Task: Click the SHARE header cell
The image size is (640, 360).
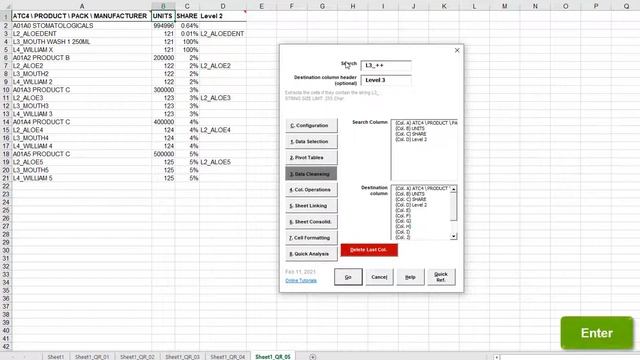Action: 187,16
